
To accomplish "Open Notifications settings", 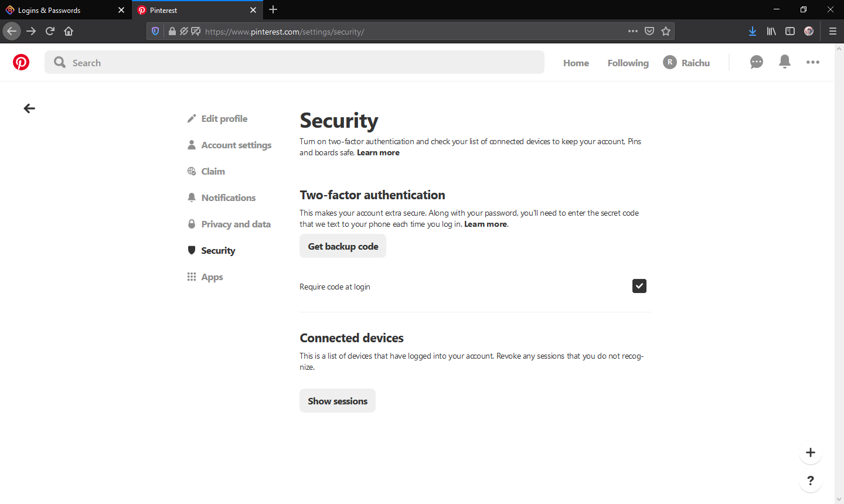I will pyautogui.click(x=222, y=197).
